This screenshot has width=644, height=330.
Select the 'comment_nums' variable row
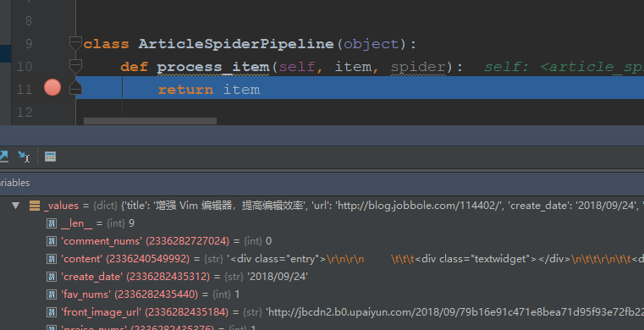pos(322,241)
